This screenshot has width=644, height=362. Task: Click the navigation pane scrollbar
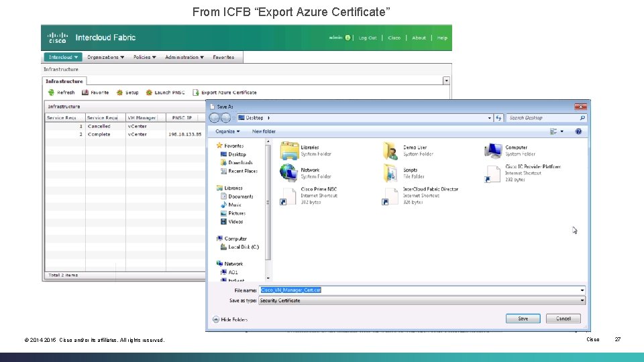coord(268,202)
